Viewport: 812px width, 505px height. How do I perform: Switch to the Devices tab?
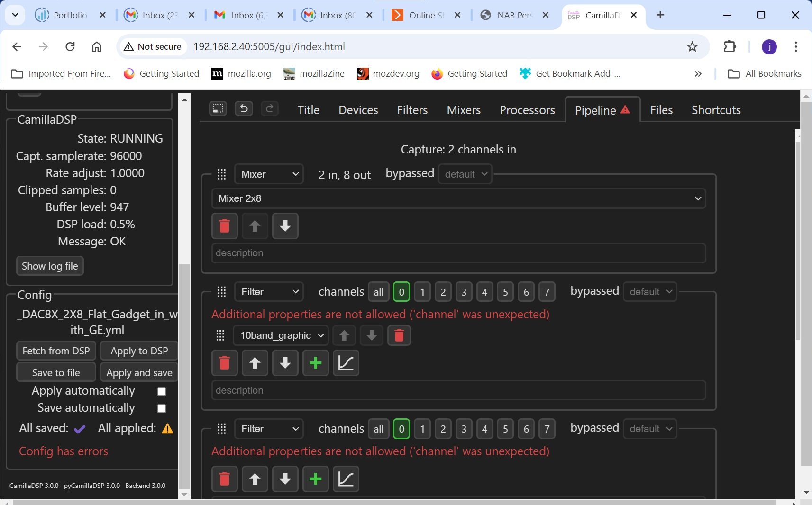tap(358, 110)
